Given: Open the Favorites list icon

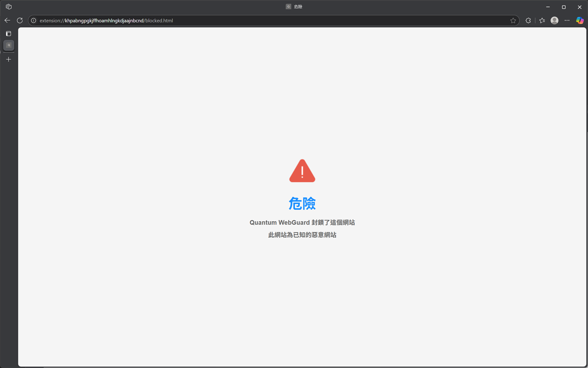Looking at the screenshot, I should tap(542, 20).
